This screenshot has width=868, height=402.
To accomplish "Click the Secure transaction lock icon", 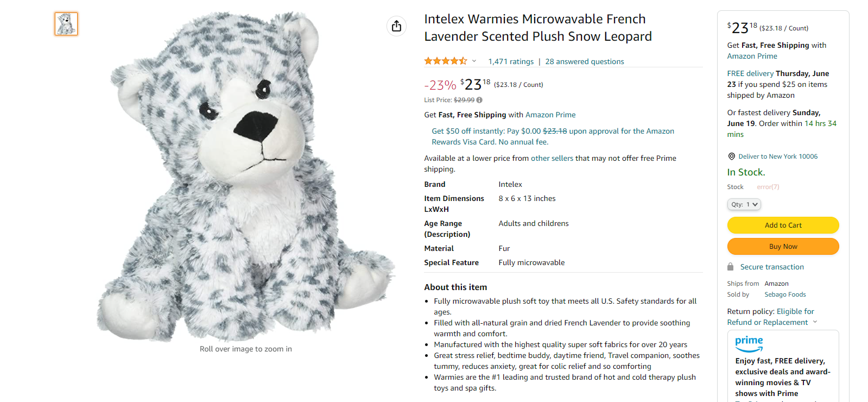I will pos(731,267).
